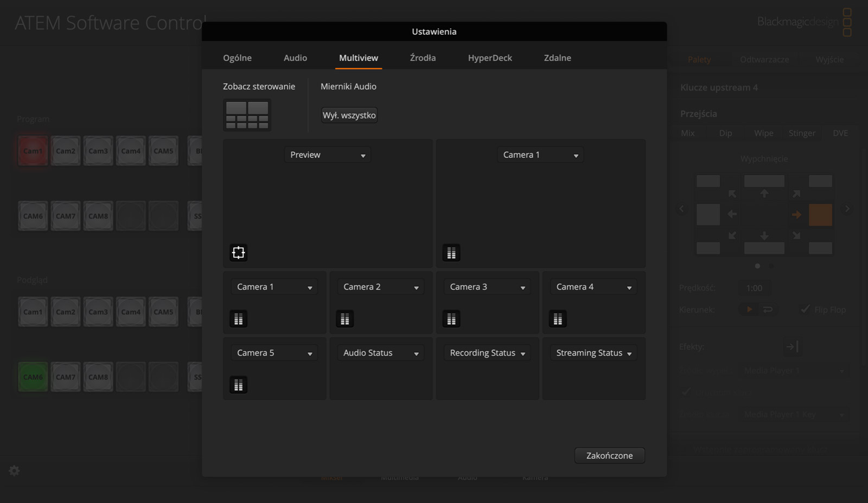The width and height of the screenshot is (868, 503).
Task: Select orange highlighted wipe pattern swatch
Action: [820, 215]
